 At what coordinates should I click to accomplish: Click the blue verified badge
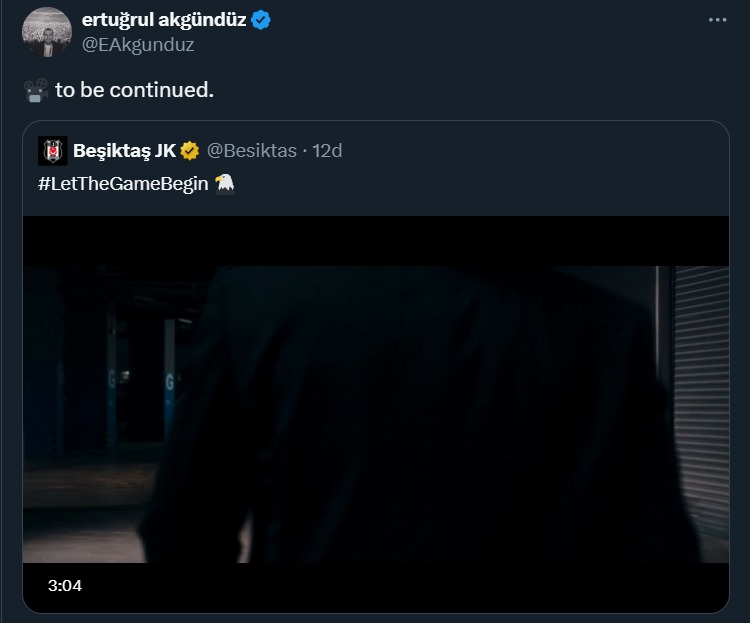point(262,20)
